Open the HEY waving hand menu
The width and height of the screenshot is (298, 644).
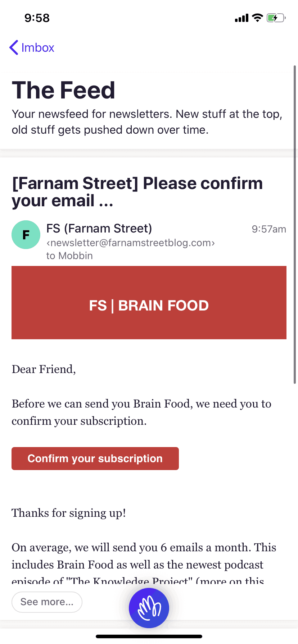pyautogui.click(x=149, y=608)
